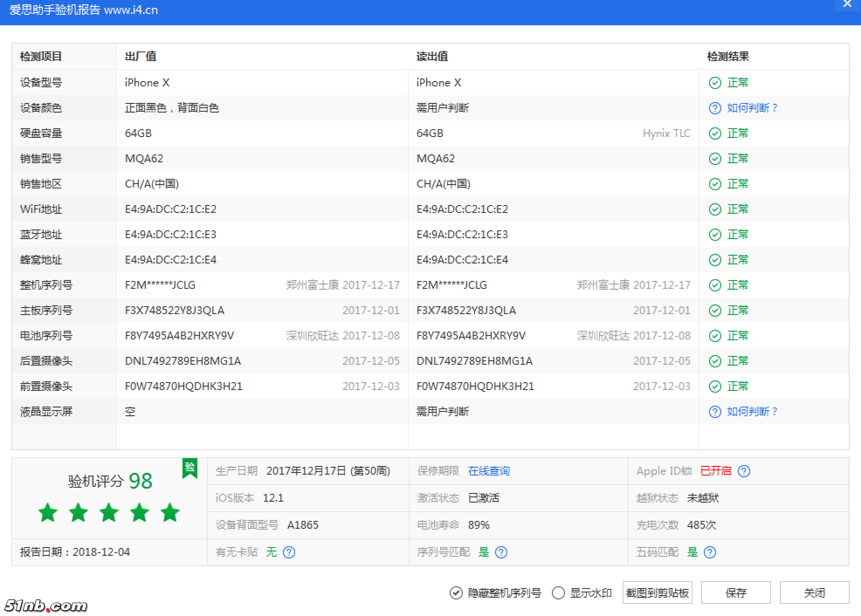This screenshot has width=861, height=616.
Task: Click the checkmark icon for 前置摄像头 result
Action: pyautogui.click(x=715, y=386)
